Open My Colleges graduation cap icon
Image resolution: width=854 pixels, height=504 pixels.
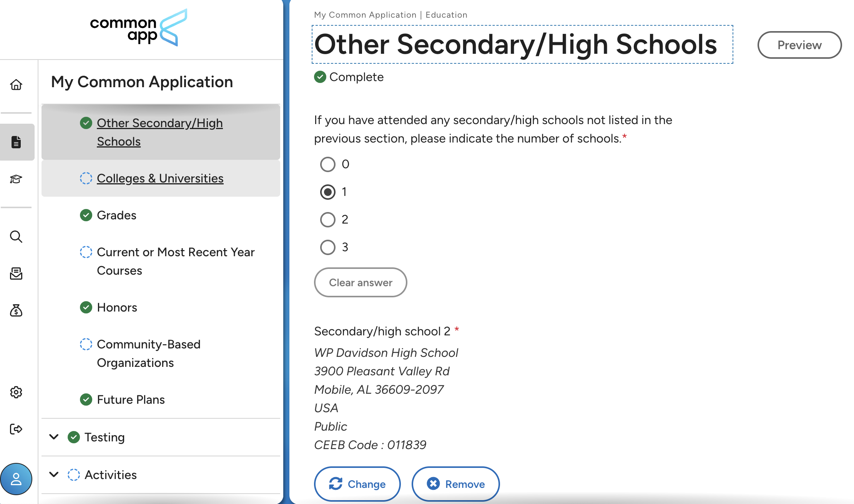click(x=15, y=179)
